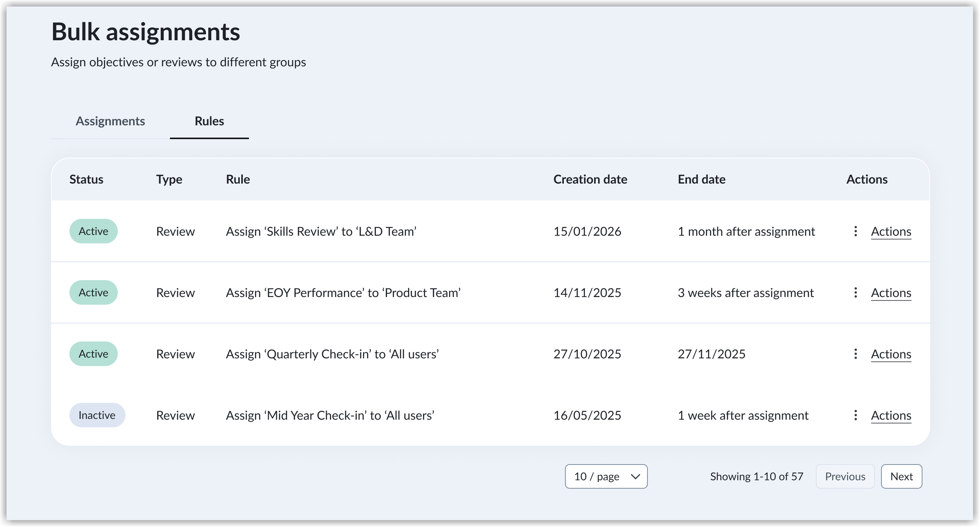Viewport: 980px width, 527px height.
Task: Click three-dot icon for Mid Year Check-in rule
Action: tap(855, 415)
